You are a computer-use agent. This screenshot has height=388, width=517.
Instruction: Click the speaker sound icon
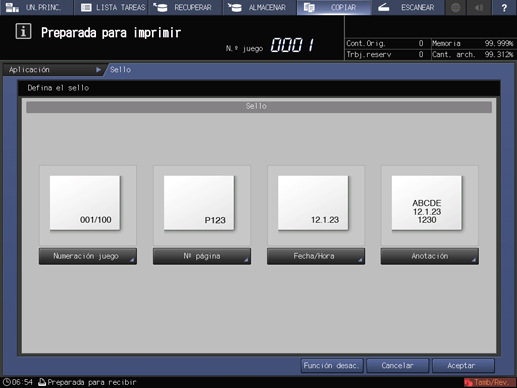(x=479, y=7)
